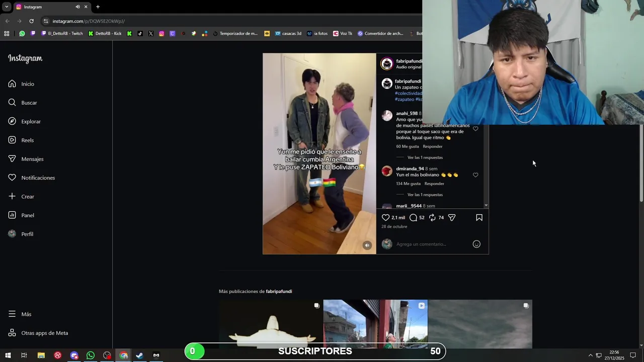Image resolution: width=644 pixels, height=362 pixels.
Task: Click the Agrega un comentario field
Action: point(432,244)
